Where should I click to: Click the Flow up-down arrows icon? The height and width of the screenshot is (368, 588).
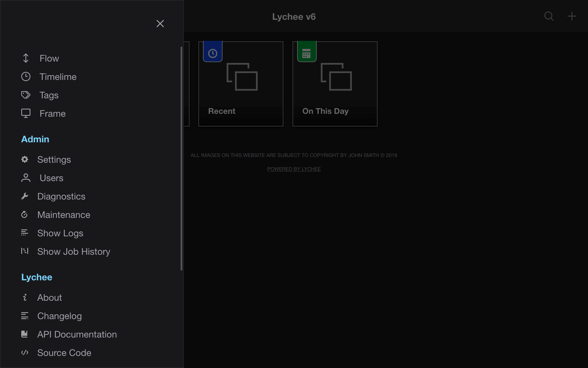tap(26, 58)
